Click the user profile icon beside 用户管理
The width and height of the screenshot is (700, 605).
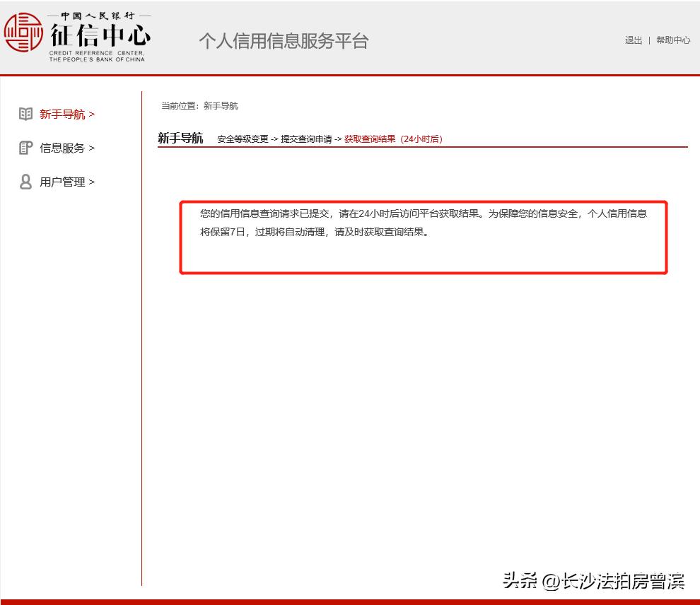point(25,182)
